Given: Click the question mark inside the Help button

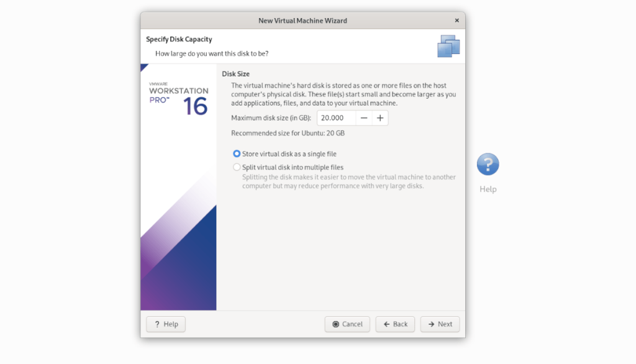Looking at the screenshot, I should [x=157, y=324].
